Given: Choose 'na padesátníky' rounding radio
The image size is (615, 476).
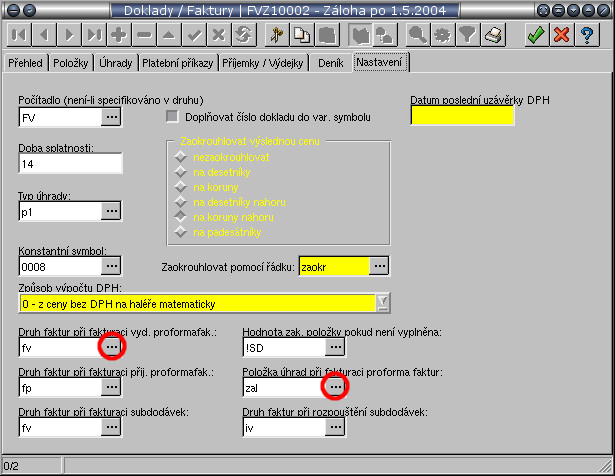Looking at the screenshot, I should [181, 232].
